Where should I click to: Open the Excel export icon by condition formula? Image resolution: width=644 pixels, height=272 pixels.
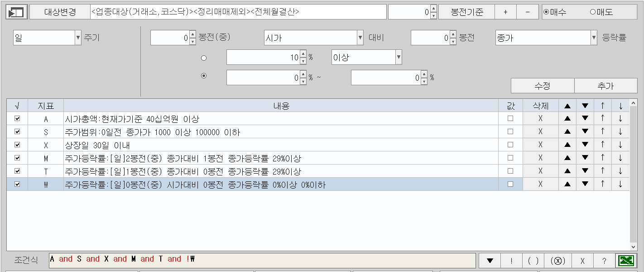(626, 261)
